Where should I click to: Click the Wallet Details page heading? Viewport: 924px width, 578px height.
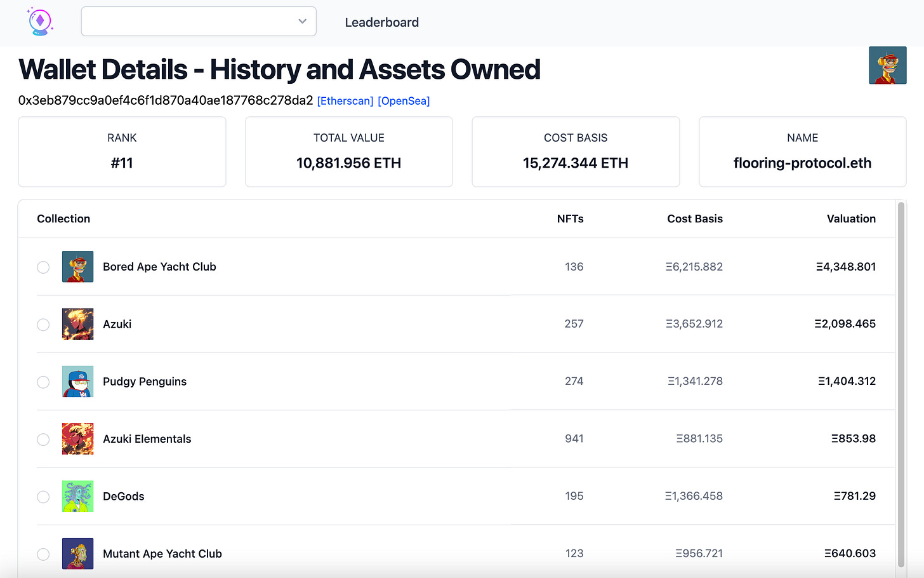pyautogui.click(x=279, y=69)
